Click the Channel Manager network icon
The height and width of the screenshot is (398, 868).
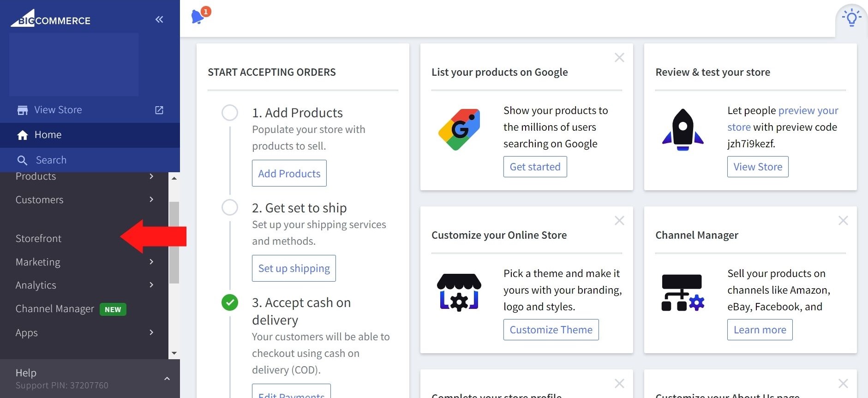683,292
